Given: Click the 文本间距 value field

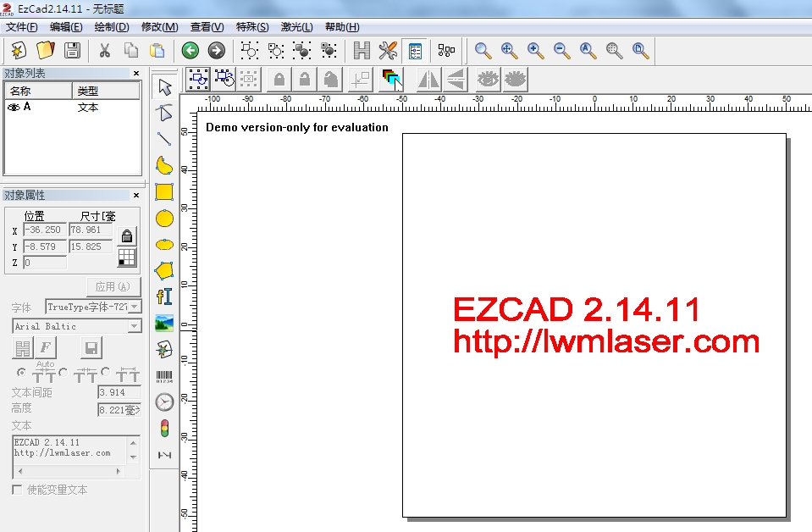Looking at the screenshot, I should (x=119, y=392).
